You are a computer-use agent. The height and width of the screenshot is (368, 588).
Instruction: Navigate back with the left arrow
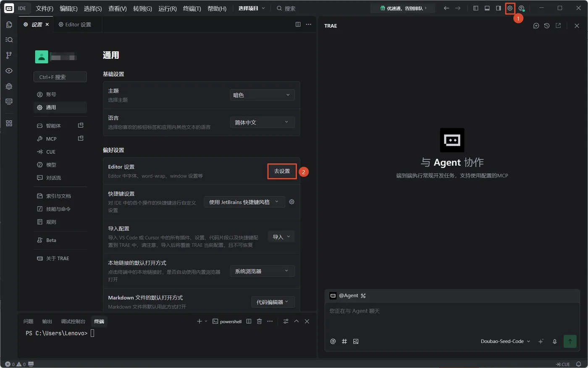(446, 8)
